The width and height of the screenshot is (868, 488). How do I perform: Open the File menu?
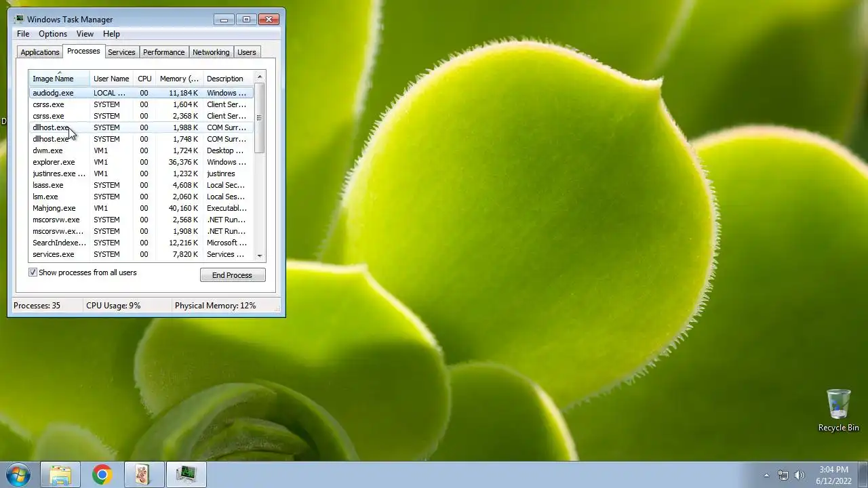(x=23, y=34)
